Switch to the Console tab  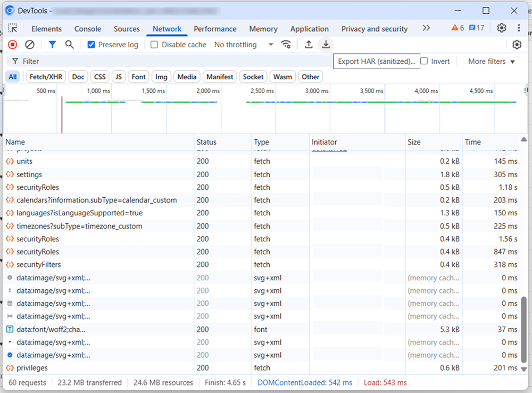pos(87,29)
